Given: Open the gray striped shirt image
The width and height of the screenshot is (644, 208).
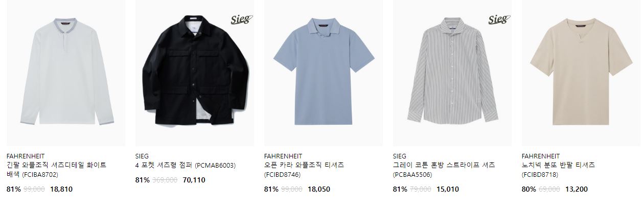Looking at the screenshot, I should tap(452, 73).
